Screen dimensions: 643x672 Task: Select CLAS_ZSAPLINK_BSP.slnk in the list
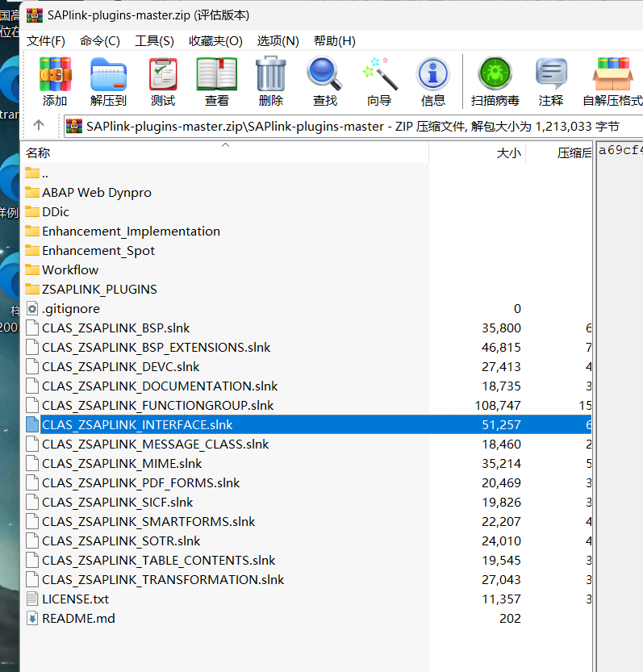(115, 328)
